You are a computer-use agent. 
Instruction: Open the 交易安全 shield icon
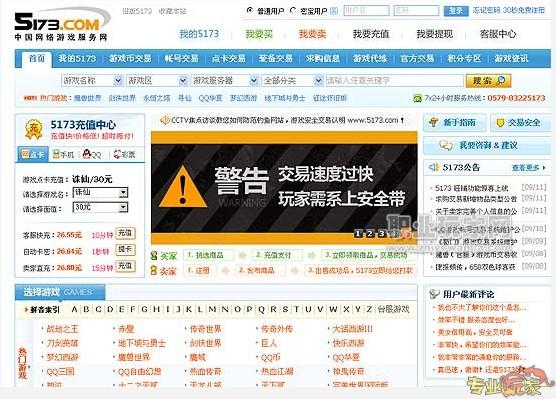pos(500,123)
